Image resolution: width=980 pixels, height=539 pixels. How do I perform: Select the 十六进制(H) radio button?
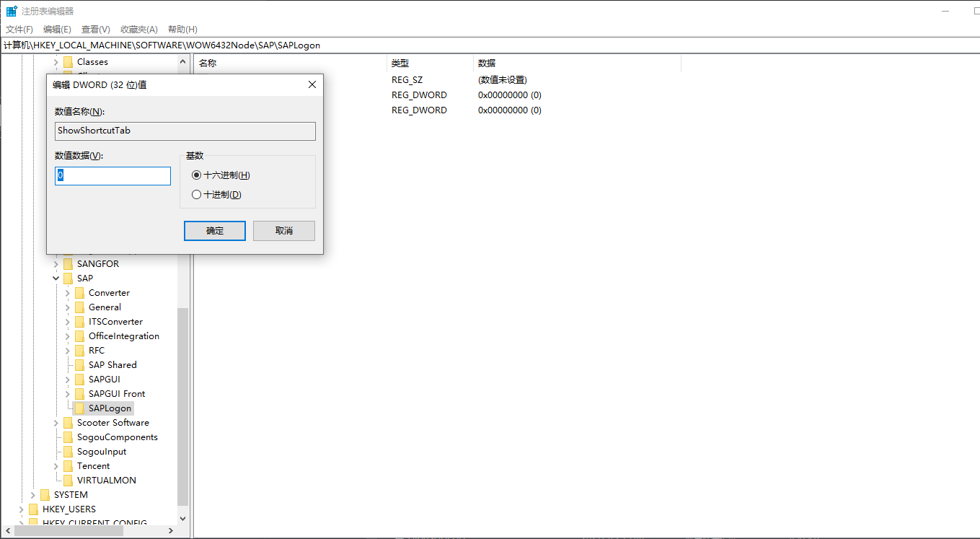195,175
